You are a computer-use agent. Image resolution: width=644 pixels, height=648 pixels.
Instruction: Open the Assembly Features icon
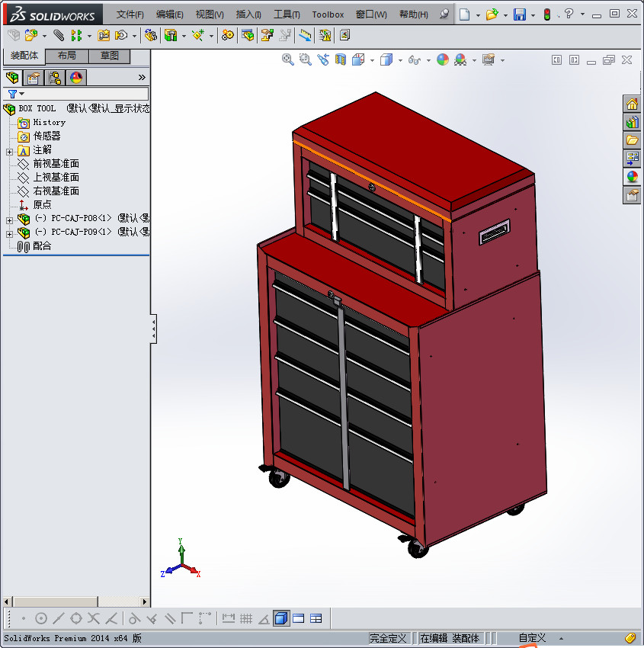pos(171,36)
